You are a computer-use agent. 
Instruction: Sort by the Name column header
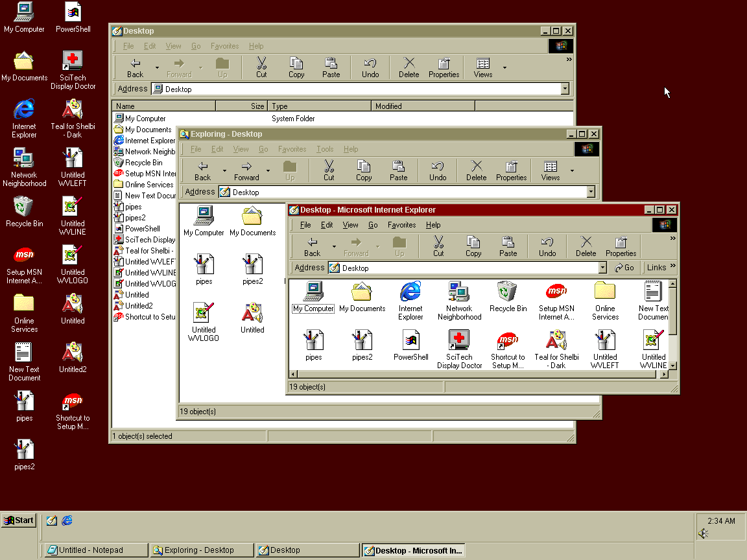pos(164,106)
